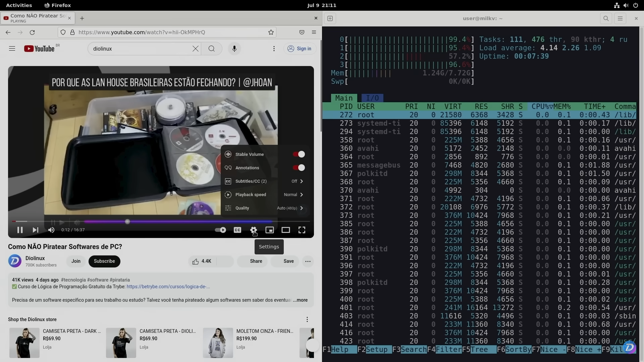Screen dimensions: 644x362
Task: Click the F5 Tree option in htop
Action: (x=479, y=350)
